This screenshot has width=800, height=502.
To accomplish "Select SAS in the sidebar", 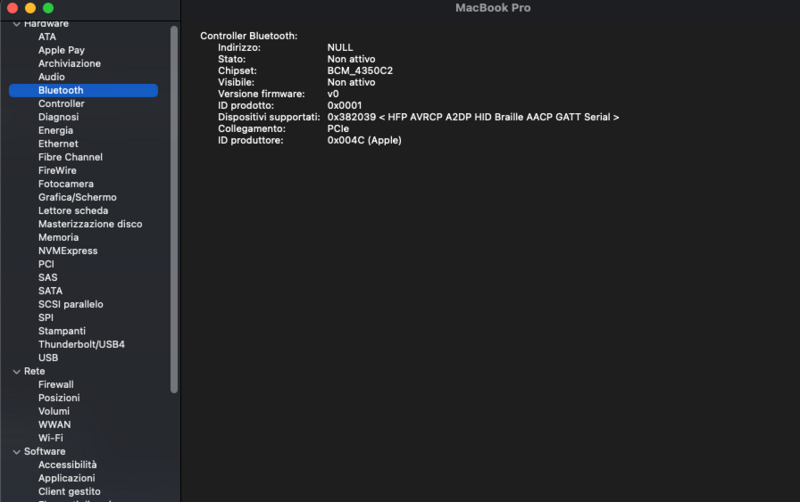I will 48,277.
